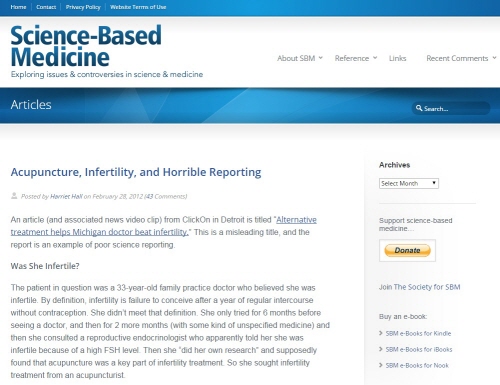This screenshot has width=500, height=385.
Task: Open the Contact page link
Action: coord(46,7)
